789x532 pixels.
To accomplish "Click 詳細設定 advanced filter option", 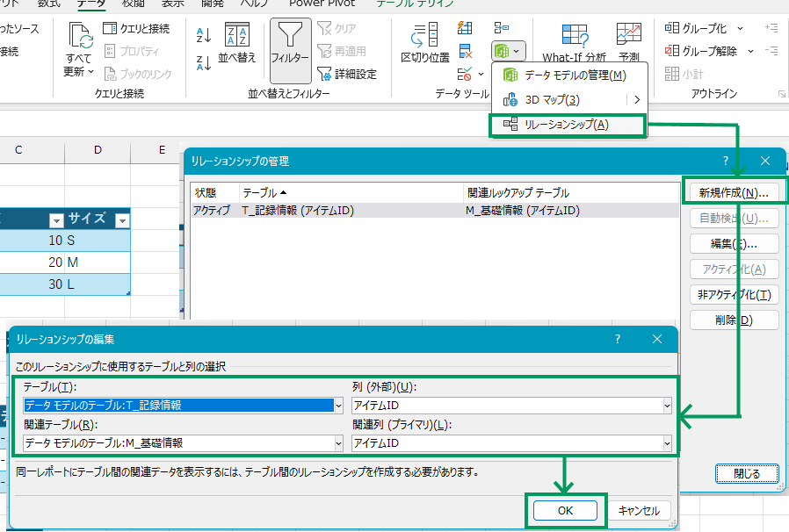I will [x=346, y=74].
